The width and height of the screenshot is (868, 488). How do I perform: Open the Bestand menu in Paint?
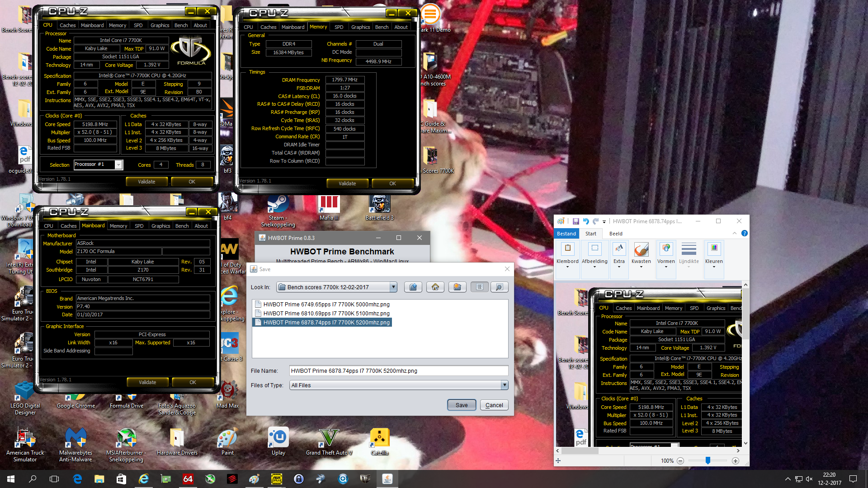click(566, 234)
